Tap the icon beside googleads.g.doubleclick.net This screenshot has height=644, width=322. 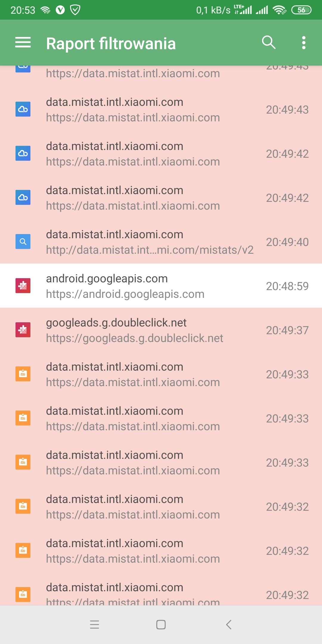click(x=23, y=330)
